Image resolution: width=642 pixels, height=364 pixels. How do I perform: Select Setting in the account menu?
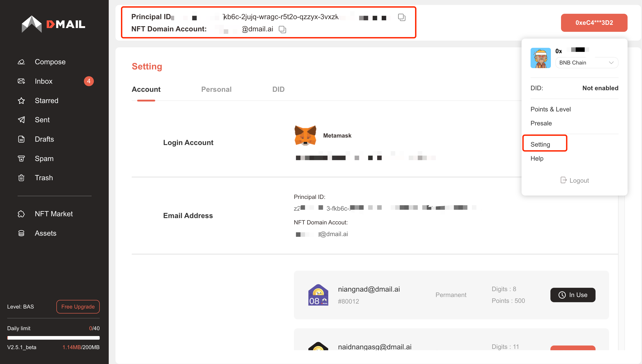[x=540, y=144]
